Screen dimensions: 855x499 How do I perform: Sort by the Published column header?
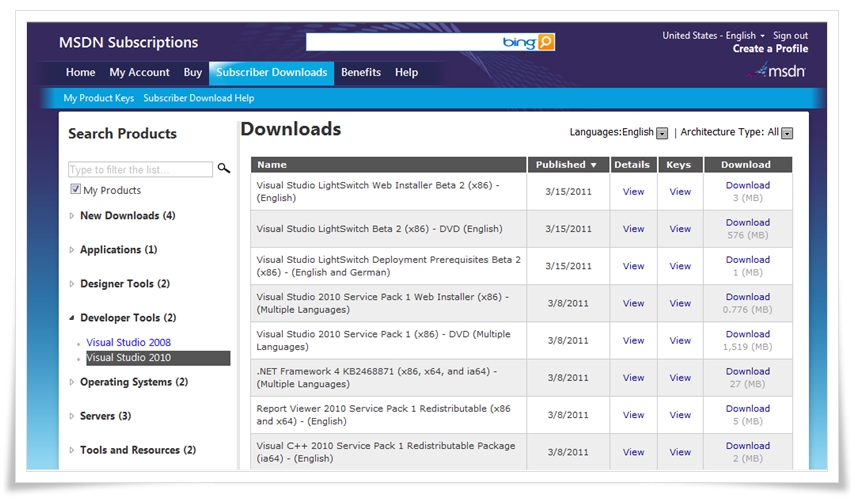tap(568, 165)
